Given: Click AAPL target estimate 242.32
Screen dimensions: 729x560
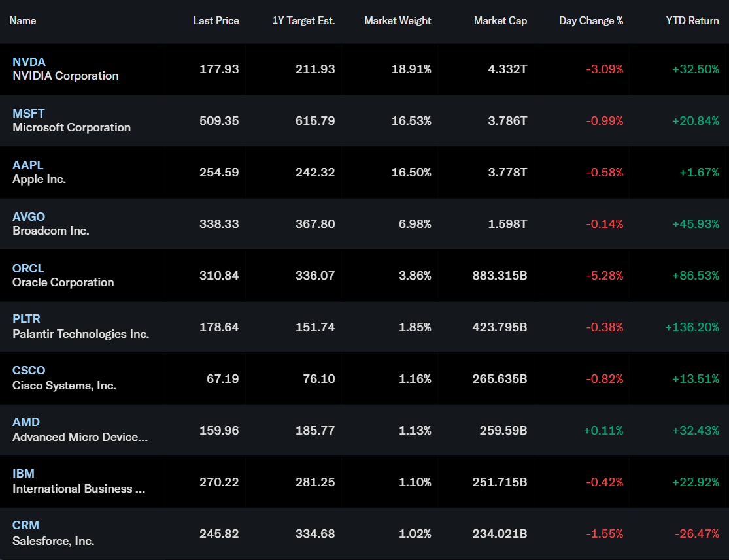Looking at the screenshot, I should [x=315, y=172].
